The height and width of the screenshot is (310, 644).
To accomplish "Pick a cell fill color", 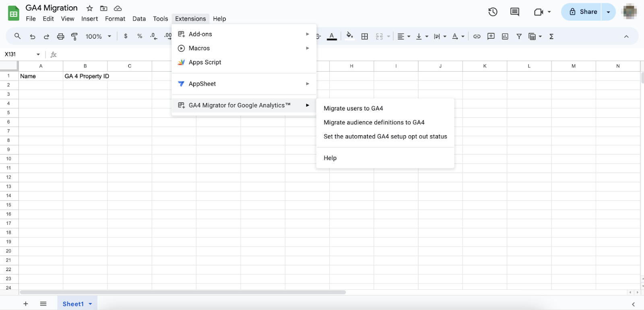I will coord(350,36).
